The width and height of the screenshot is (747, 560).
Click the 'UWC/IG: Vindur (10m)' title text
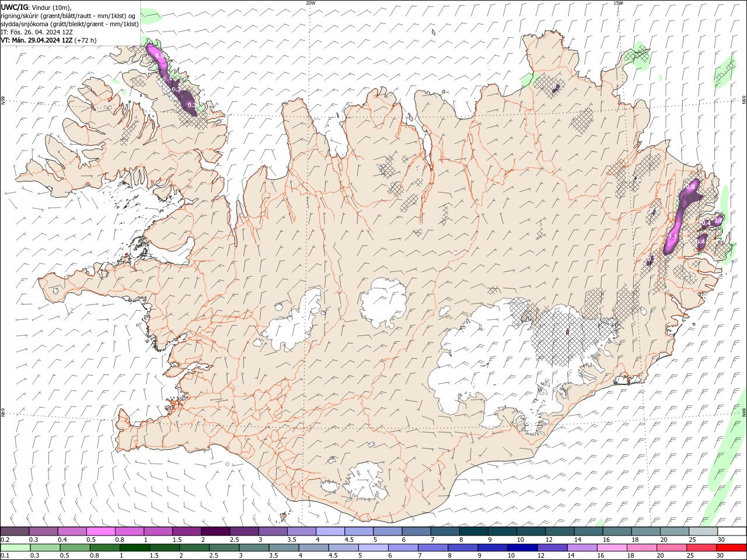tap(37, 7)
